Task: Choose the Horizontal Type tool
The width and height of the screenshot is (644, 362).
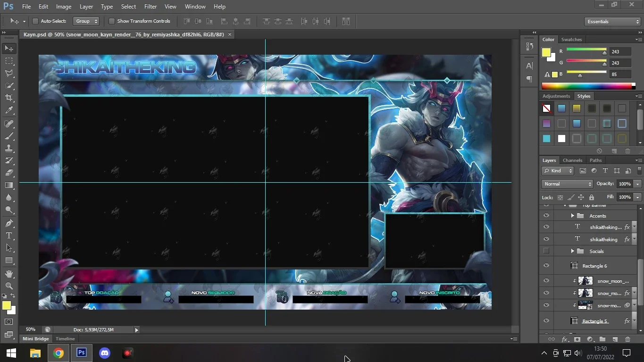Action: pyautogui.click(x=9, y=236)
